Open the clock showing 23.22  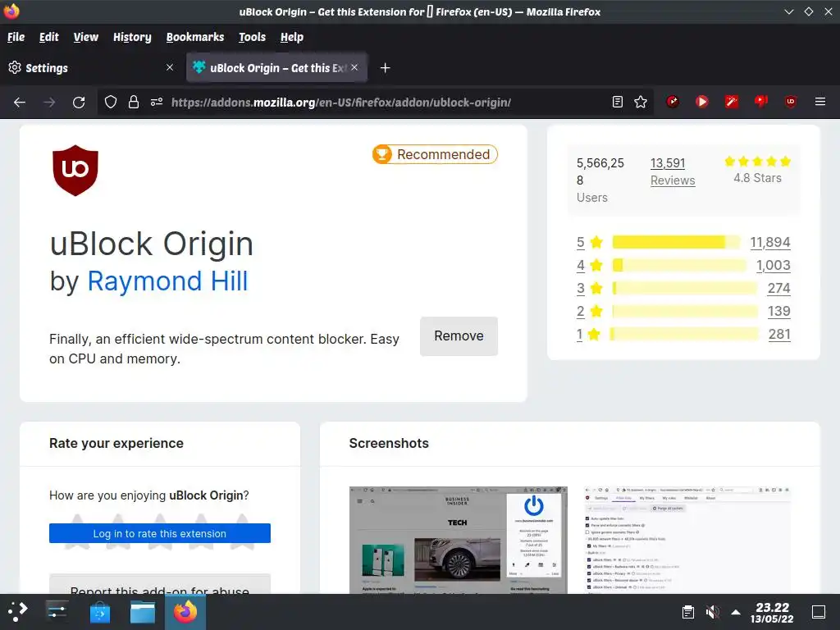tap(772, 612)
